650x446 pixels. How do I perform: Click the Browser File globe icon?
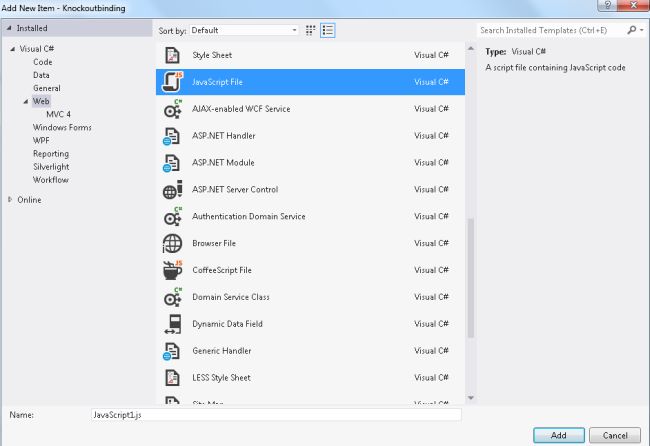(x=172, y=243)
